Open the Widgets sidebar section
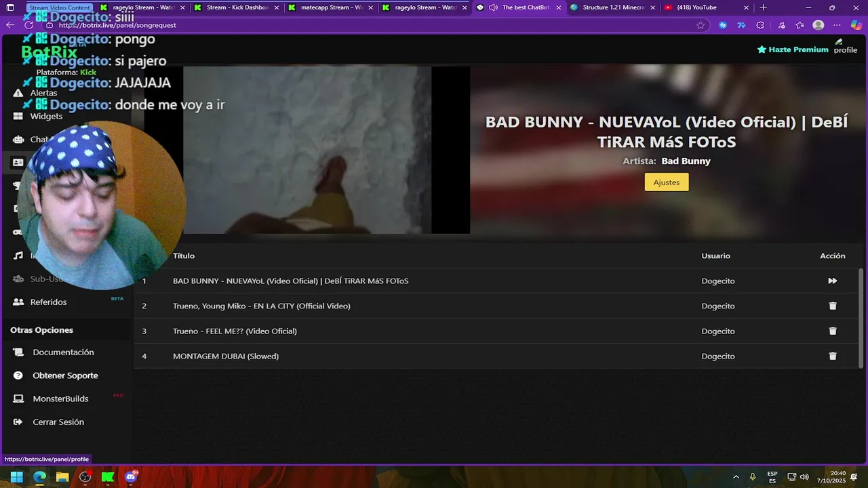868x488 pixels. (x=46, y=116)
